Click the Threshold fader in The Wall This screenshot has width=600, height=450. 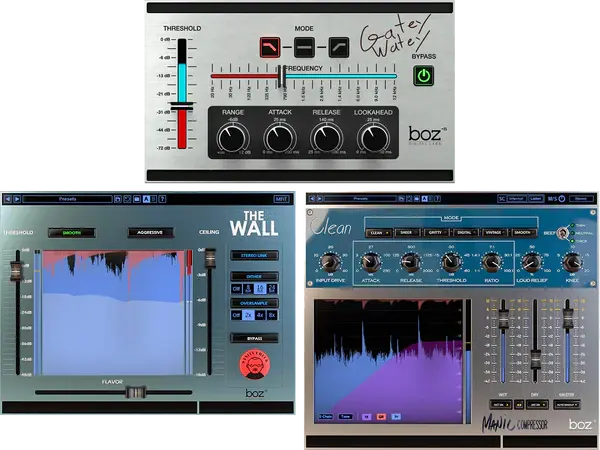16,269
